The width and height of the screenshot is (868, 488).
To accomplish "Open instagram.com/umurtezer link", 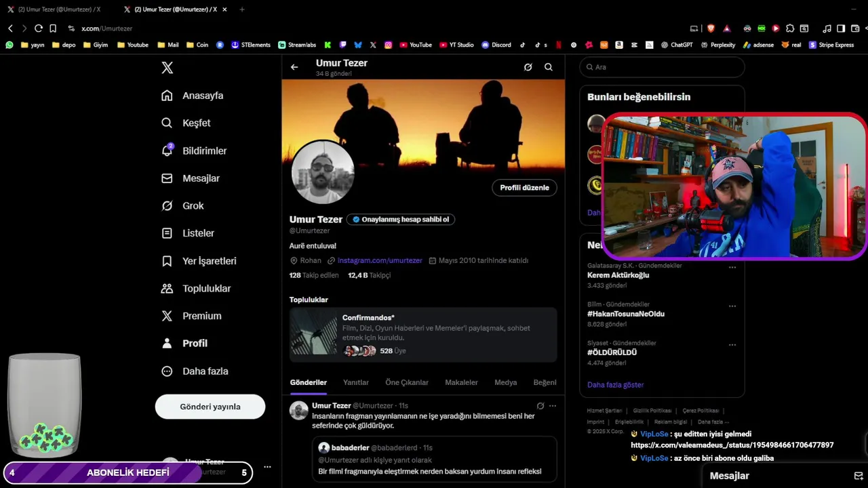I will [x=380, y=260].
